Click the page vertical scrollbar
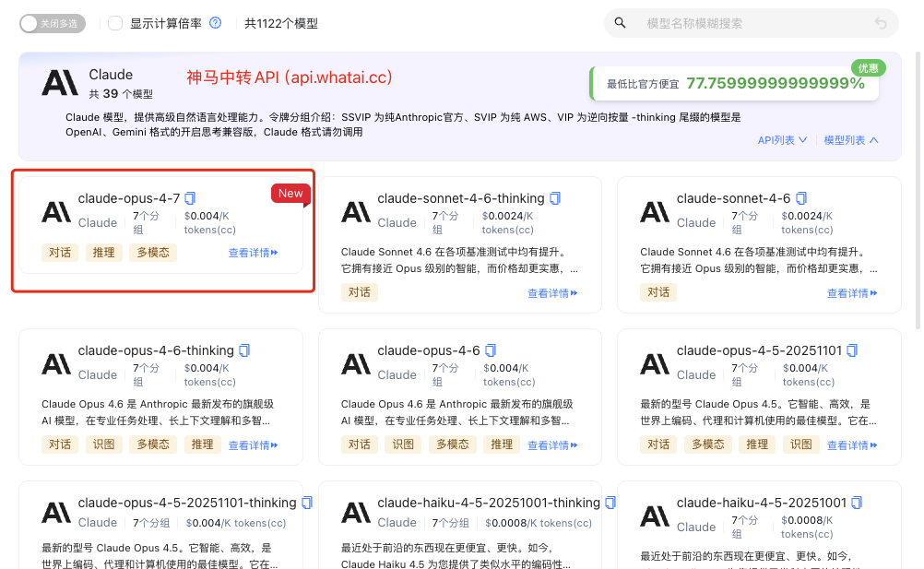This screenshot has height=569, width=924. [918, 190]
